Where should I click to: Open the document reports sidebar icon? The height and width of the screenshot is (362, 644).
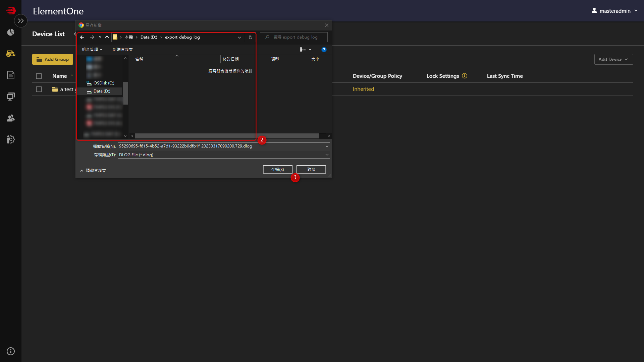[11, 75]
